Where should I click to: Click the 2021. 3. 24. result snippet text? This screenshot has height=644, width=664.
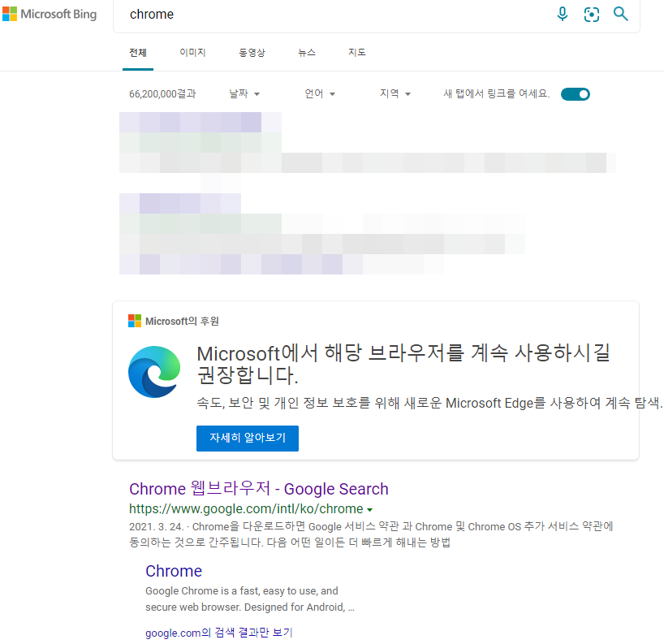[371, 534]
